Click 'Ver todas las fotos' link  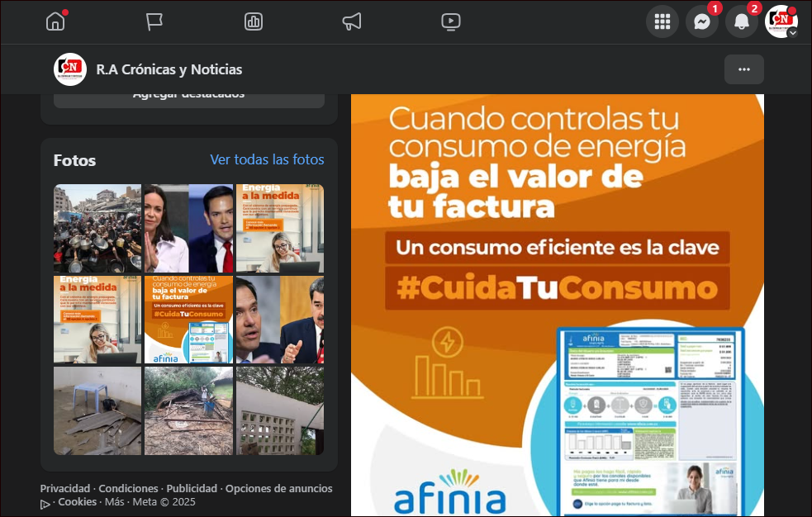[267, 159]
